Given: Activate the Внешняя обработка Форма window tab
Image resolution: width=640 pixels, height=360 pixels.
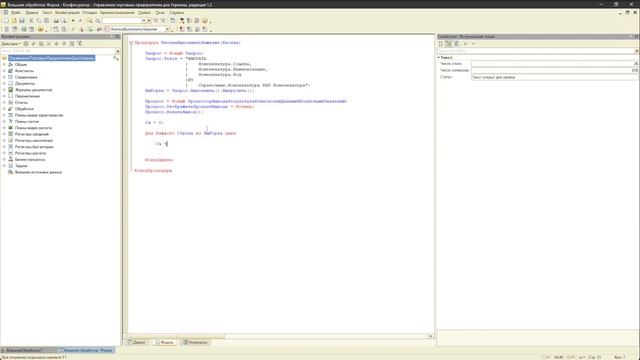Looking at the screenshot, I should (x=86, y=350).
